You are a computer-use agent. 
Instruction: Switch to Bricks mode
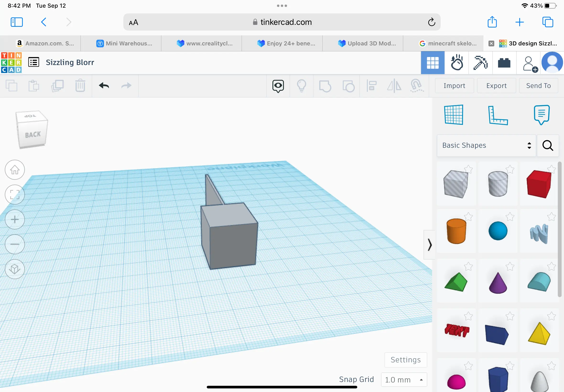point(504,63)
